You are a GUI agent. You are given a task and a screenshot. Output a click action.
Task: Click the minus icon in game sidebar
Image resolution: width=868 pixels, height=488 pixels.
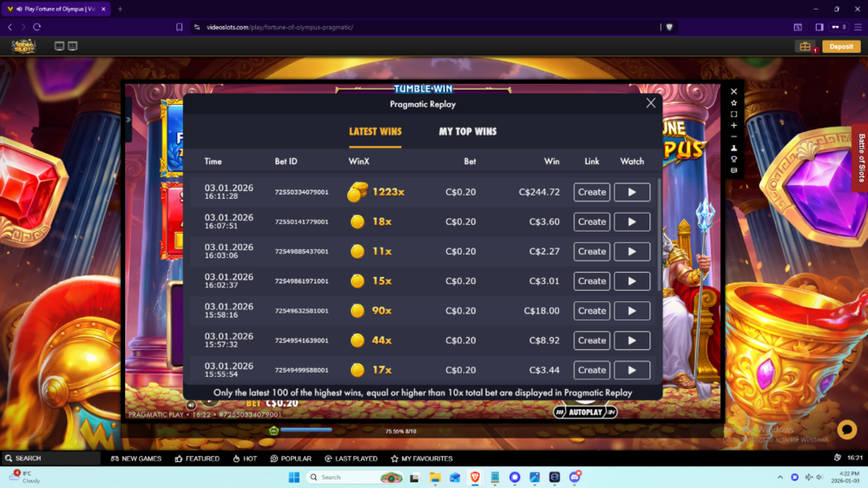click(733, 136)
